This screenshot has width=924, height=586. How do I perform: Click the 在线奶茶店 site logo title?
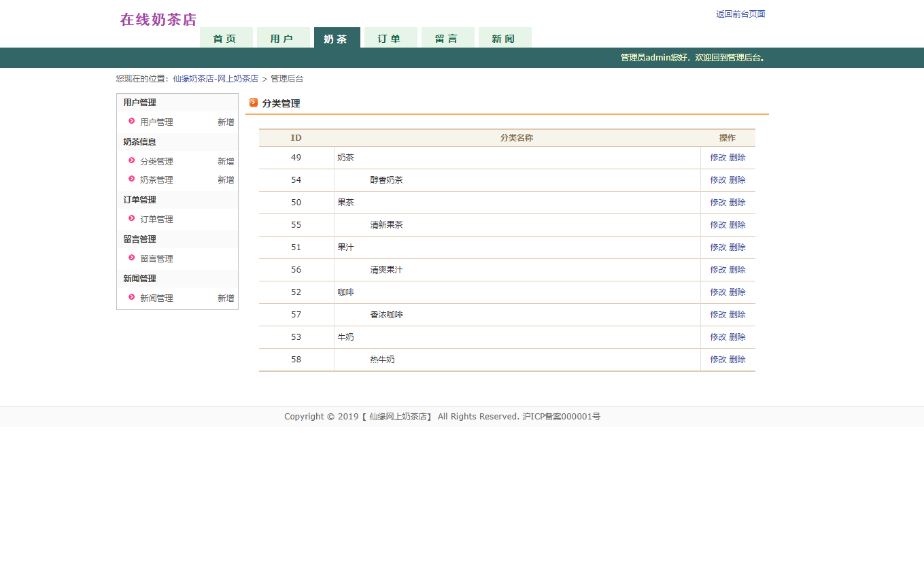[158, 20]
